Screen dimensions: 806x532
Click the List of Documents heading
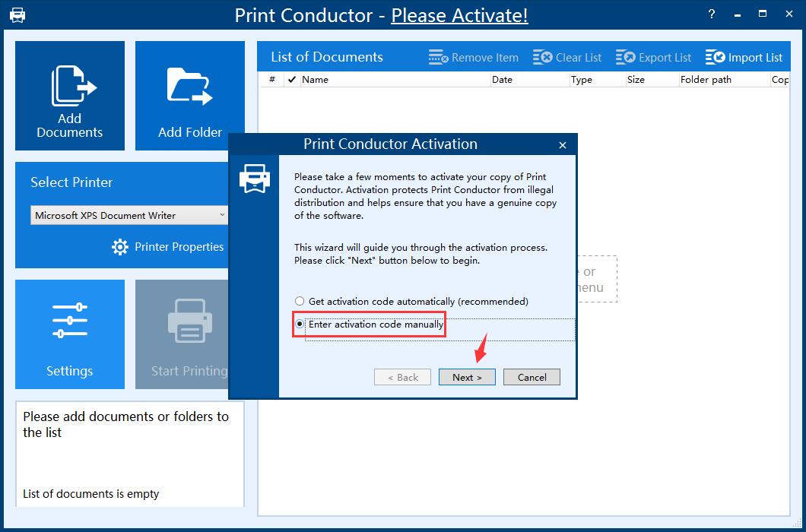(x=327, y=57)
